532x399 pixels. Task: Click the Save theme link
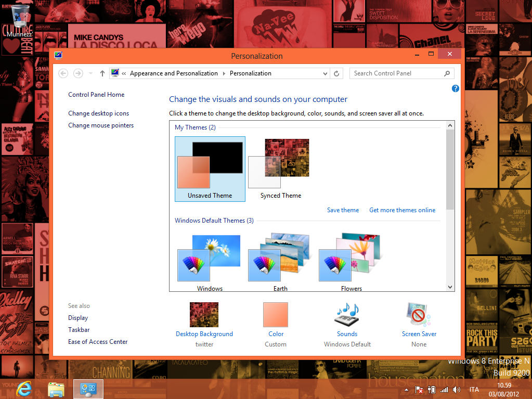pyautogui.click(x=343, y=210)
